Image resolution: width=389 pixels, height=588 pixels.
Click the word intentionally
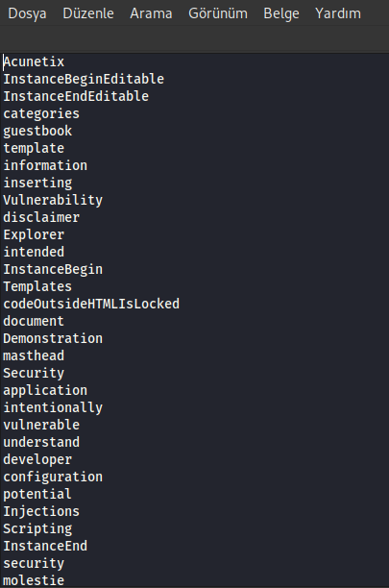pos(53,407)
